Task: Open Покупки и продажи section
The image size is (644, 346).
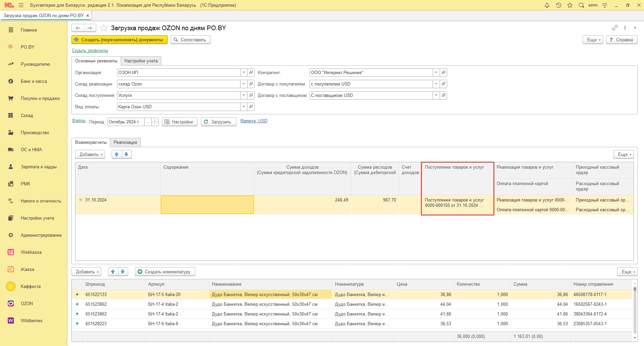Action: (x=40, y=98)
